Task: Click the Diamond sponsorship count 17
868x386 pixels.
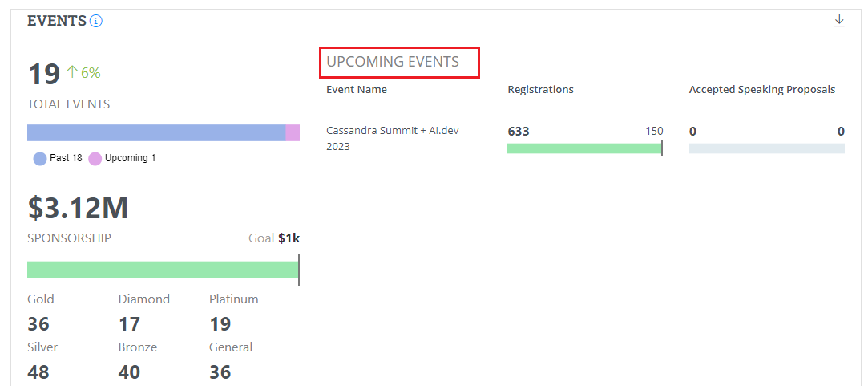Action: point(129,324)
